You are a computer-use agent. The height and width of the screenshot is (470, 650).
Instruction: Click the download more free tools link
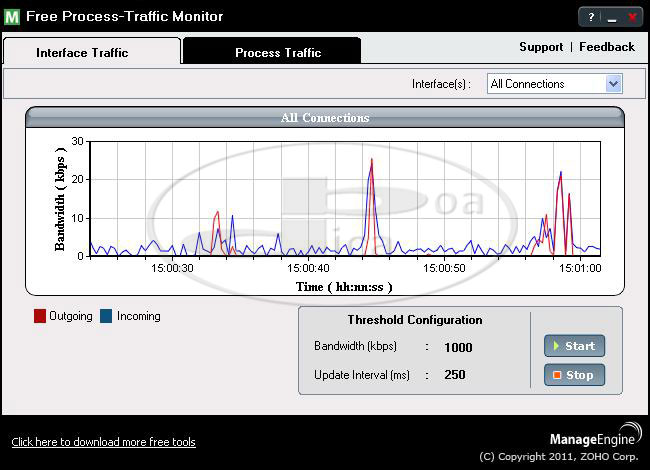pos(103,442)
